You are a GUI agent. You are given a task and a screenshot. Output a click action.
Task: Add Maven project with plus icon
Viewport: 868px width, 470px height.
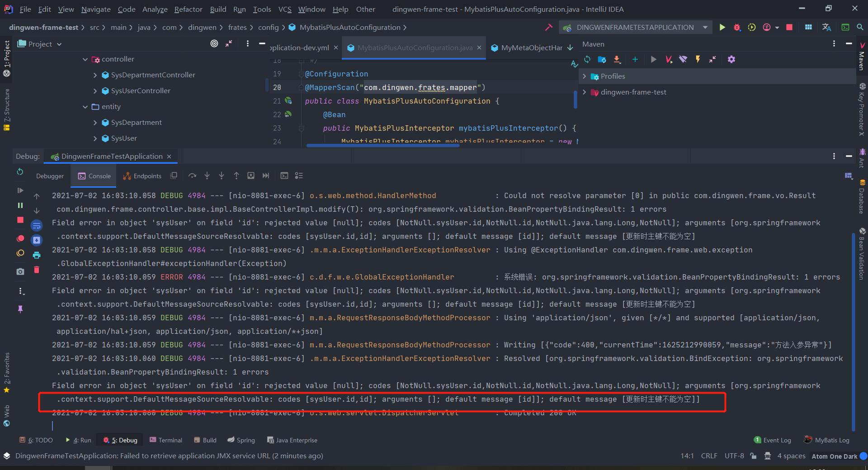pyautogui.click(x=635, y=59)
